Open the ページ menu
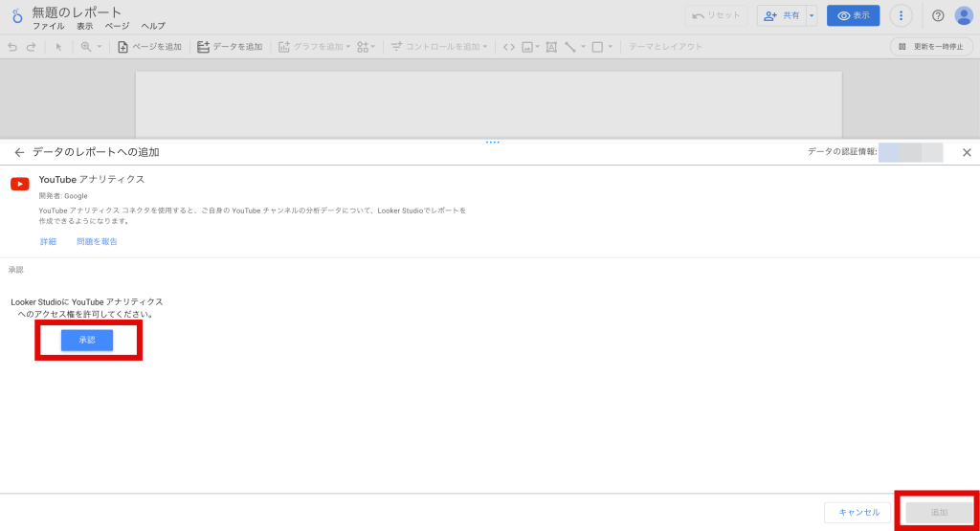The image size is (980, 531). 117,26
